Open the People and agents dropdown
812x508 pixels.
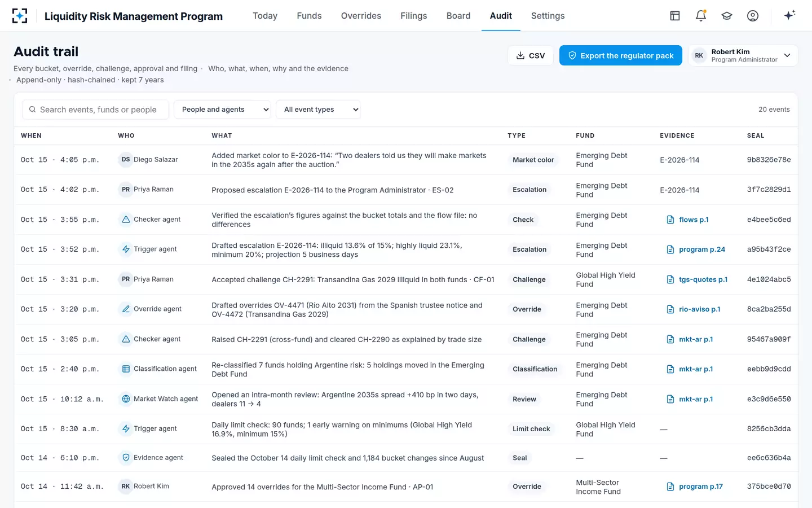click(x=222, y=110)
